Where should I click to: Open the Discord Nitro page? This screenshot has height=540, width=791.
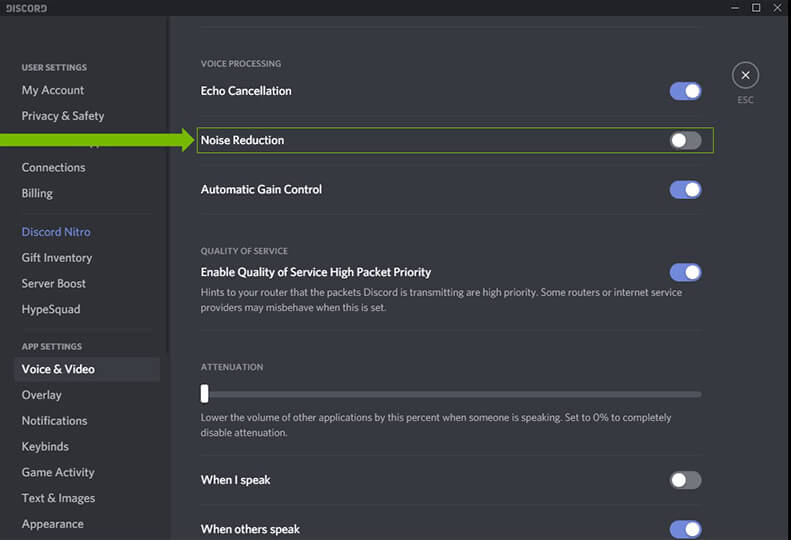(56, 232)
